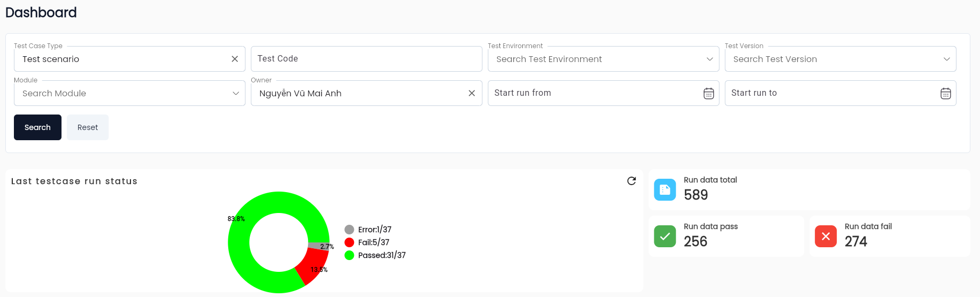Screen dimensions: 980x297
Task: Focus the Start run from date field
Action: 603,93
